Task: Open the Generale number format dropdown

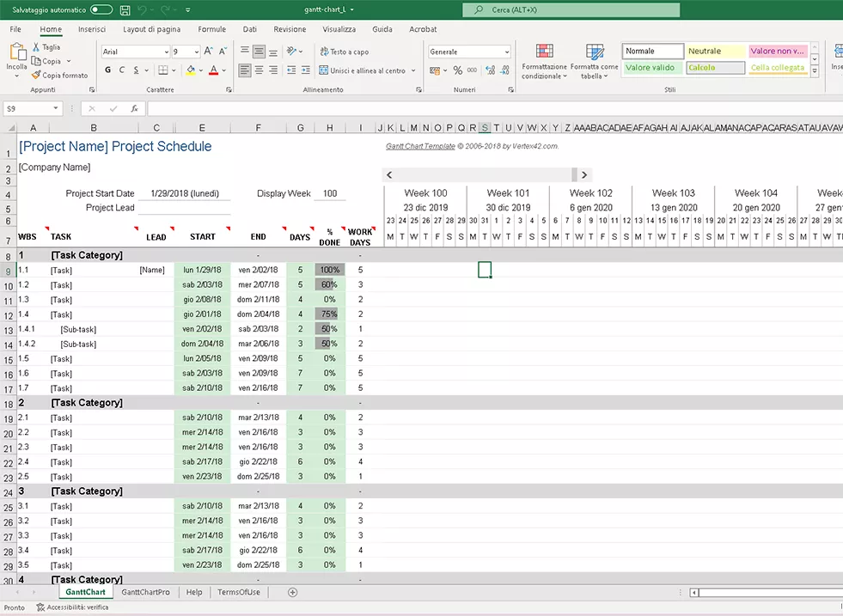Action: pos(507,52)
